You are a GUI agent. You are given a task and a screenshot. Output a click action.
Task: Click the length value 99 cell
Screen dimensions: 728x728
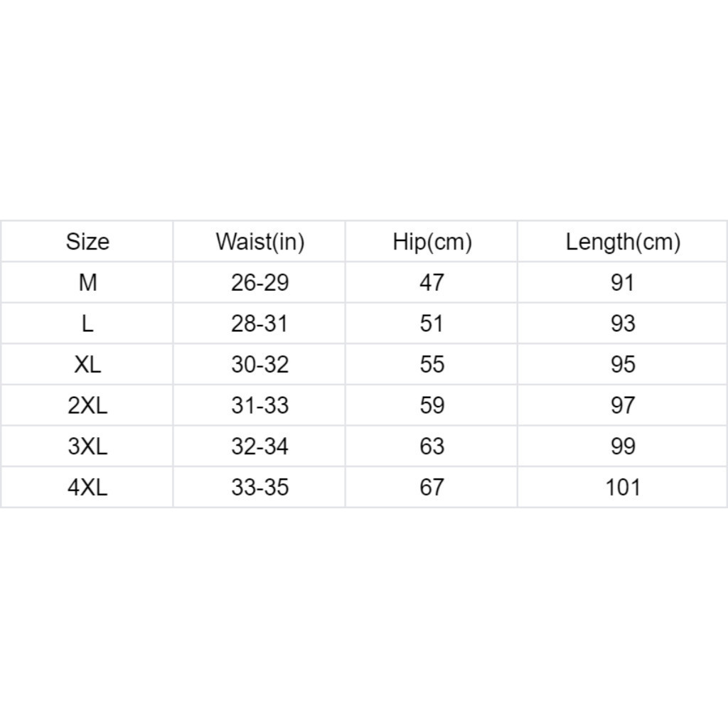(623, 446)
